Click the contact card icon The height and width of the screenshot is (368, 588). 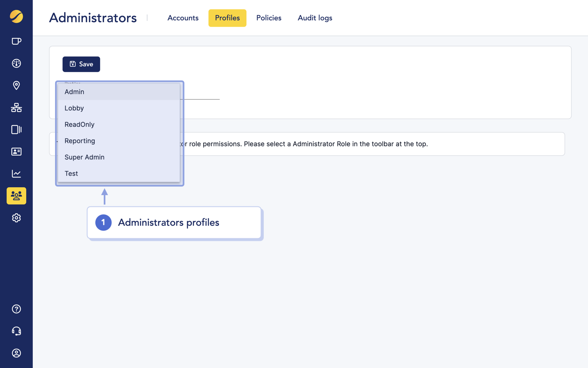[x=16, y=152]
